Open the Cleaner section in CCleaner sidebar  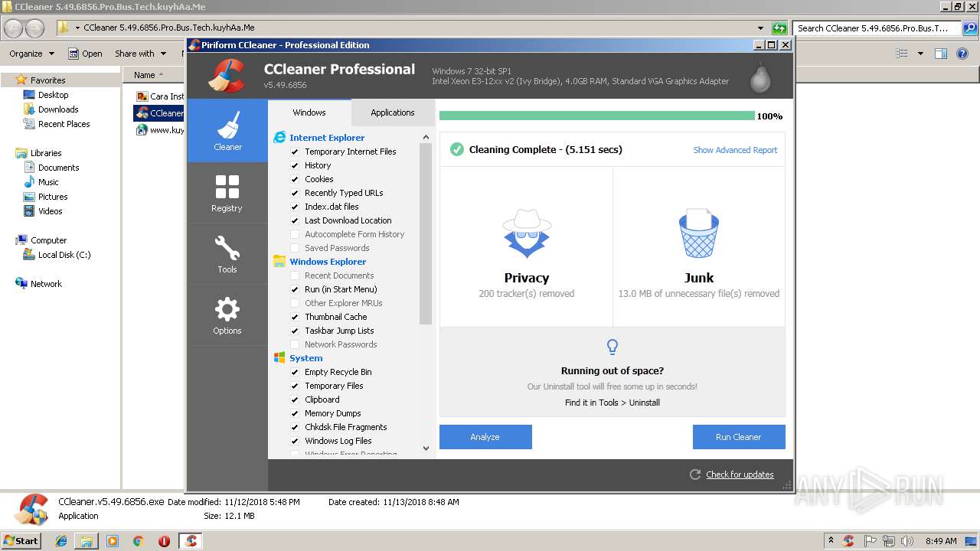pyautogui.click(x=227, y=131)
